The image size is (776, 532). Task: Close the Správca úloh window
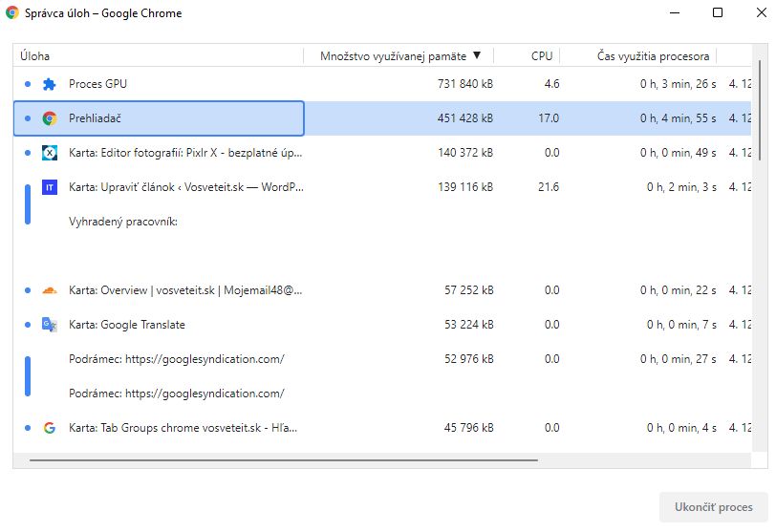[762, 12]
